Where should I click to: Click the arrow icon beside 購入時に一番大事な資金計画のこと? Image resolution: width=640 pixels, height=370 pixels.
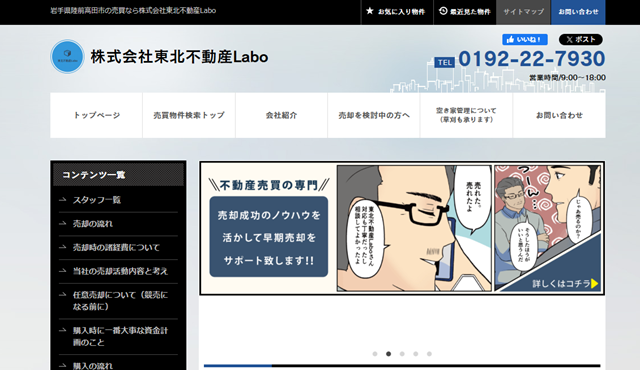(62, 330)
